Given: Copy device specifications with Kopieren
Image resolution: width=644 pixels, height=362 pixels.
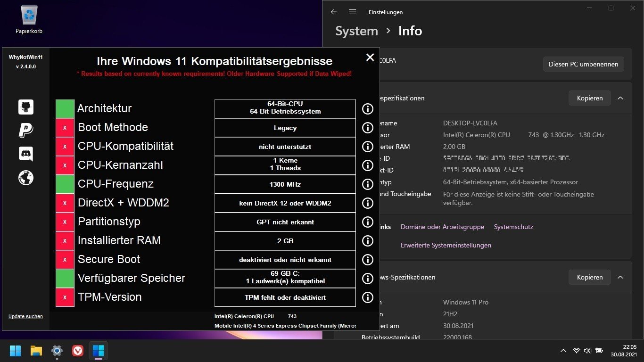Looking at the screenshot, I should click(589, 98).
